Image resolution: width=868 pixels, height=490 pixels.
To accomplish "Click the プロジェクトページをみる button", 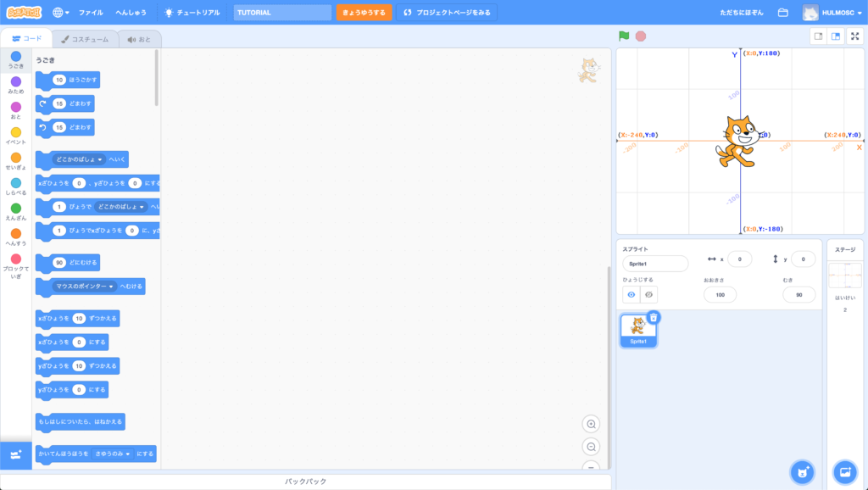I will pos(446,13).
